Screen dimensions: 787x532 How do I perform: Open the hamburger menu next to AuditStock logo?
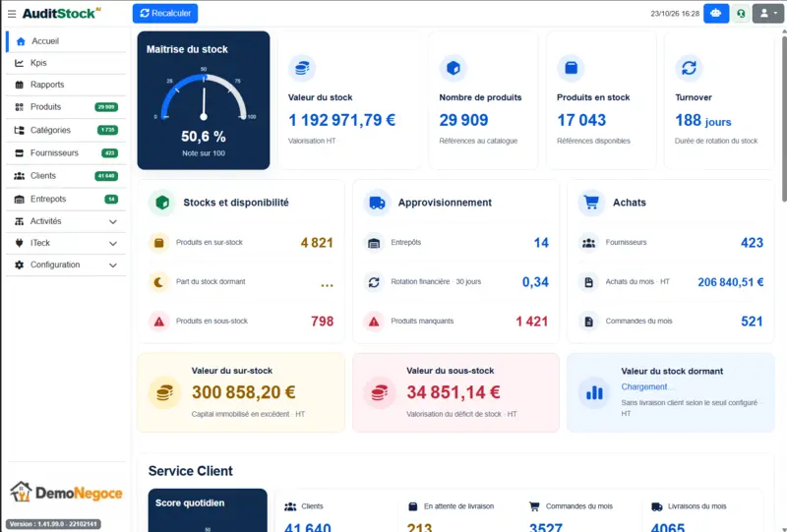coord(12,14)
